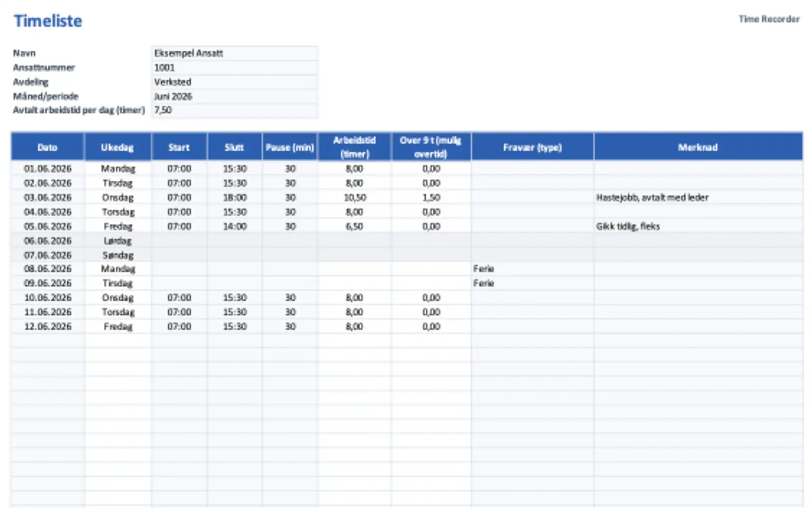This screenshot has width=812, height=508.
Task: Select the overtime value 1,50
Action: click(x=431, y=198)
